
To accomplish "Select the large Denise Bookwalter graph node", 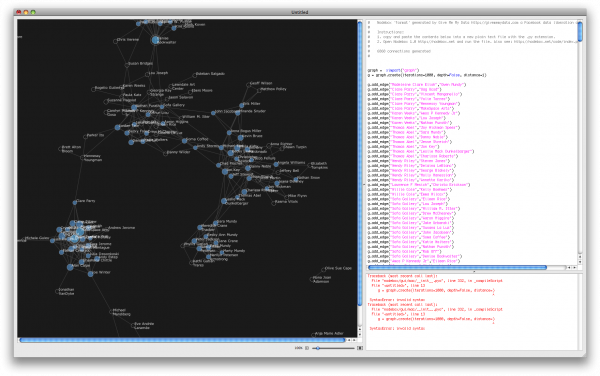I will pyautogui.click(x=155, y=40).
